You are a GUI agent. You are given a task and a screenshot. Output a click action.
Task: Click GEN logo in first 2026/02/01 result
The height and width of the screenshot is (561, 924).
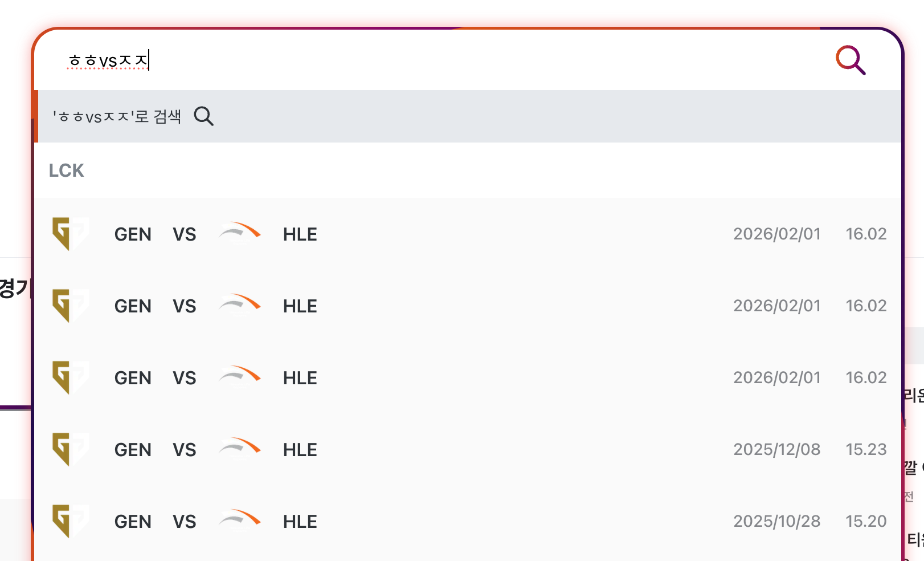click(69, 234)
